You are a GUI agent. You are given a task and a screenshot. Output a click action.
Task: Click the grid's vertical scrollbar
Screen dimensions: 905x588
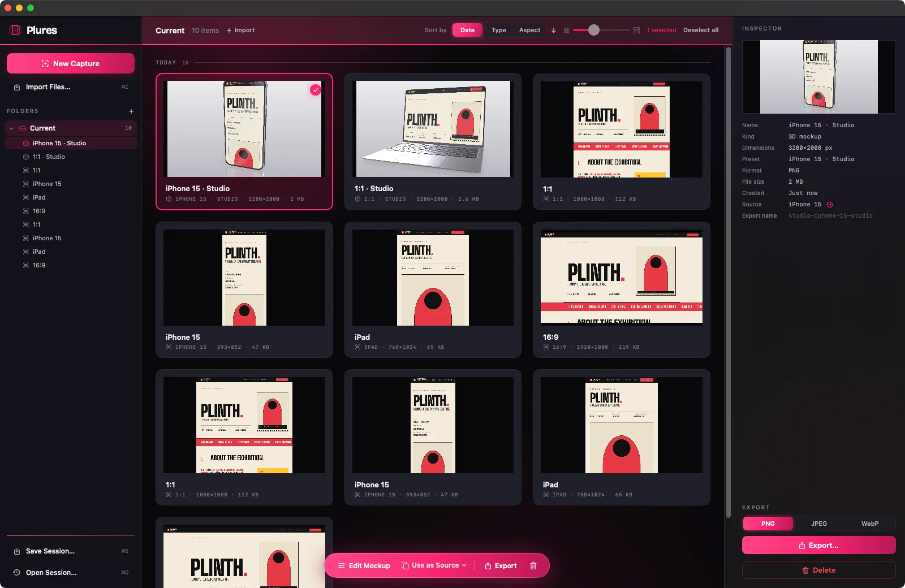(x=729, y=283)
